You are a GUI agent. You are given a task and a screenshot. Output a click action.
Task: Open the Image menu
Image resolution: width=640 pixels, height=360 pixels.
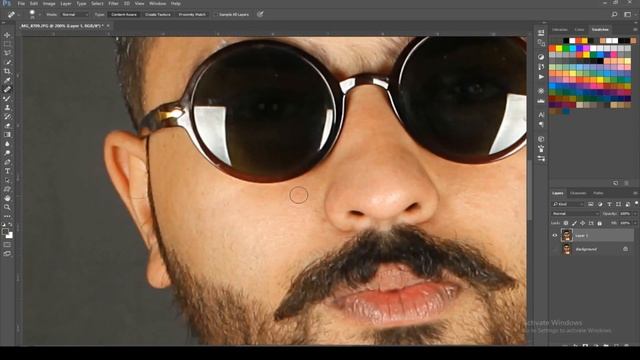coord(49,3)
